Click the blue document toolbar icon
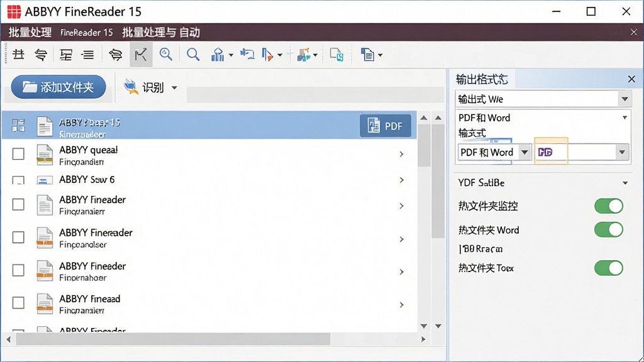The image size is (644, 362). 367,55
